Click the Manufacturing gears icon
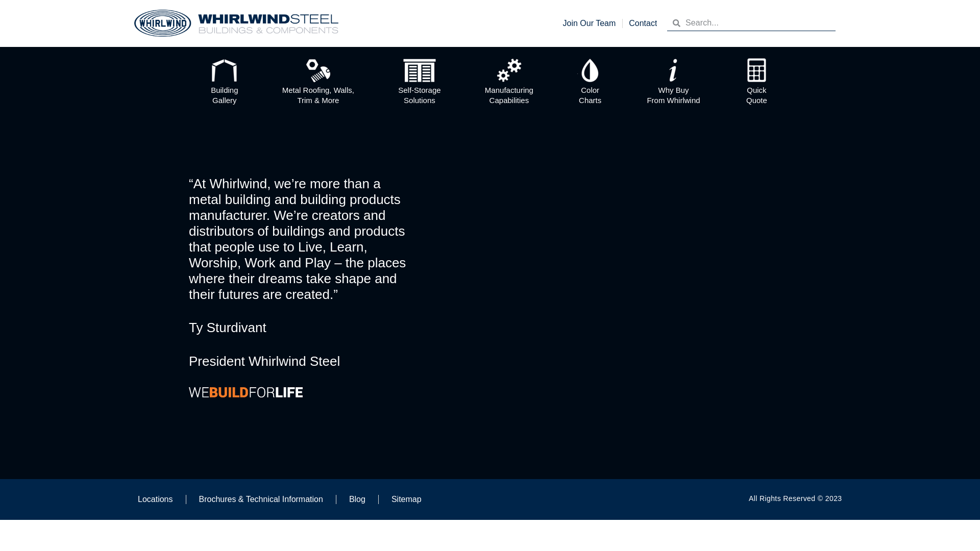 pos(509,70)
